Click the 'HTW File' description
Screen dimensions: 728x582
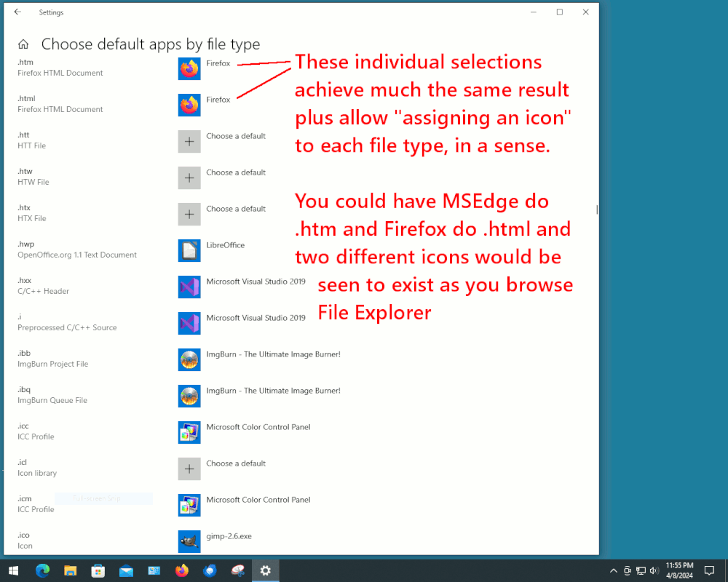click(33, 182)
